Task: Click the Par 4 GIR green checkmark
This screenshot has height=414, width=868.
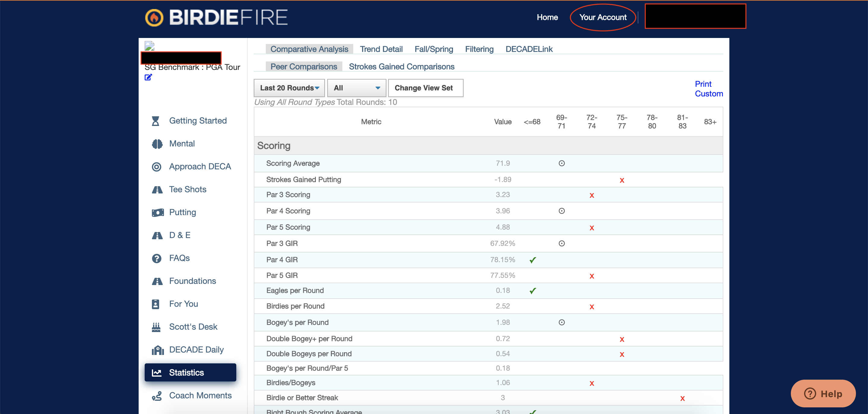Action: click(532, 260)
